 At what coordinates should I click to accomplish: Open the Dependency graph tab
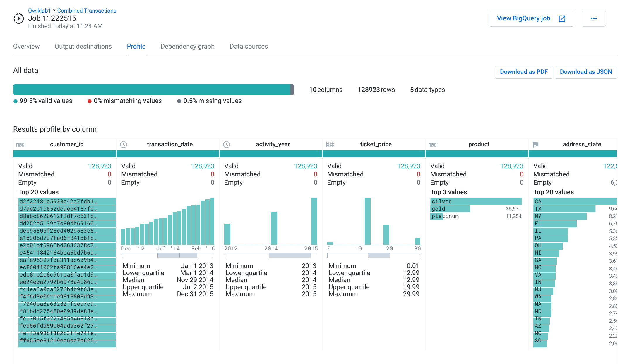(x=187, y=46)
